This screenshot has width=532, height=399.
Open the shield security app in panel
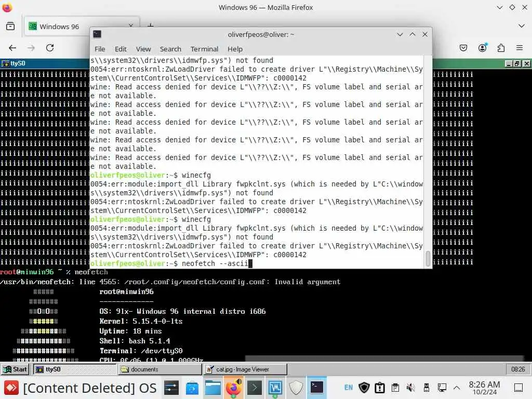coord(296,388)
